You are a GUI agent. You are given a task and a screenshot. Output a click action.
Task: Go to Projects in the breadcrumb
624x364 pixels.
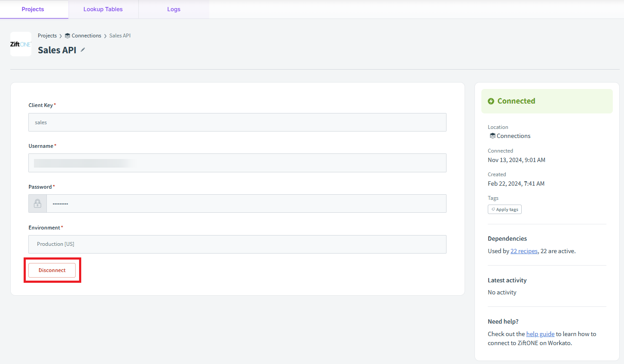pyautogui.click(x=47, y=36)
